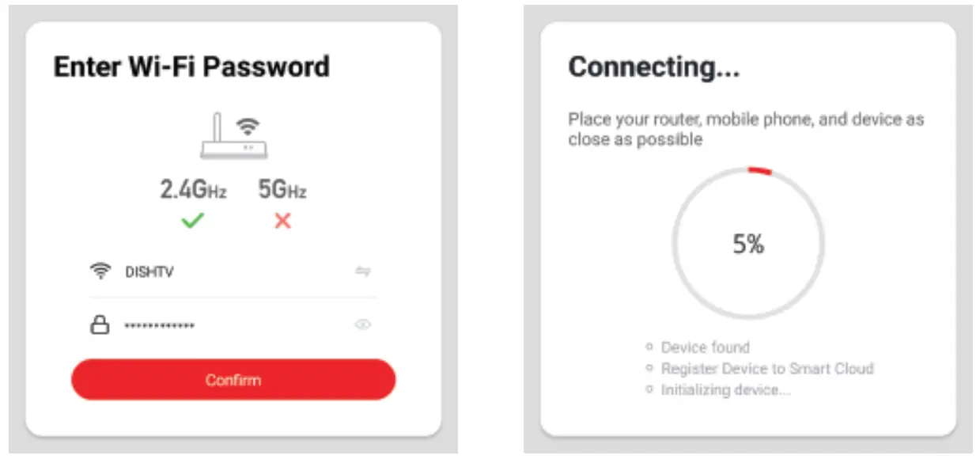This screenshot has height=459, width=980.
Task: Click the red 5GHz cross icon
Action: click(282, 222)
